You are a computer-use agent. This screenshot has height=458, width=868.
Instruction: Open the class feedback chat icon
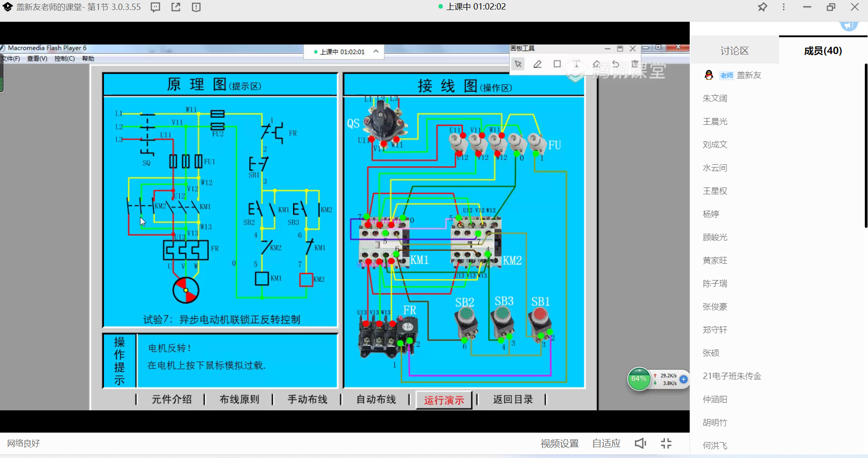tap(155, 7)
